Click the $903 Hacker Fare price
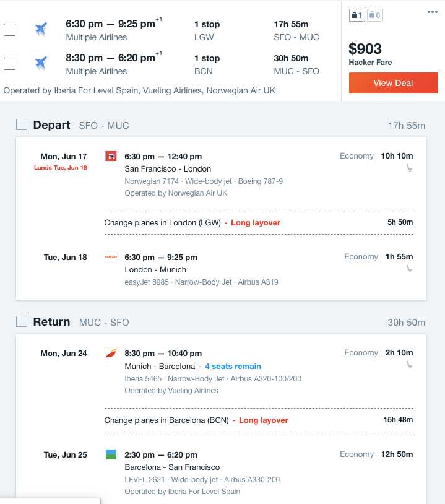 pos(364,49)
